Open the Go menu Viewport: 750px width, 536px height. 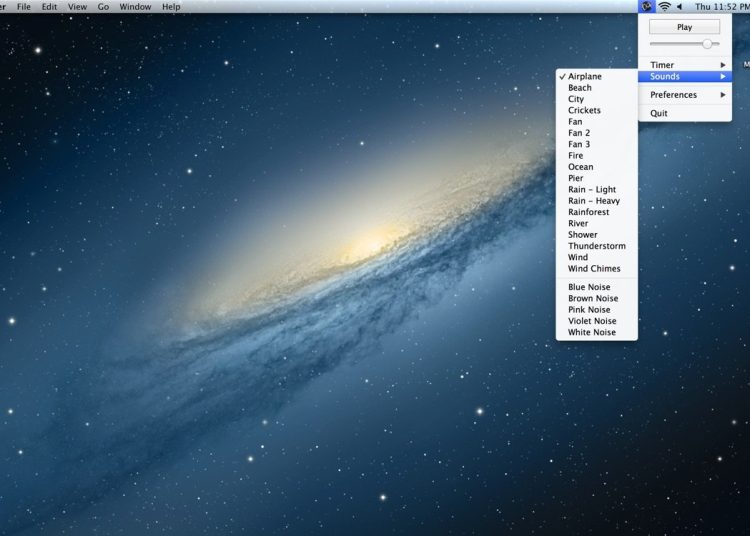[x=103, y=7]
